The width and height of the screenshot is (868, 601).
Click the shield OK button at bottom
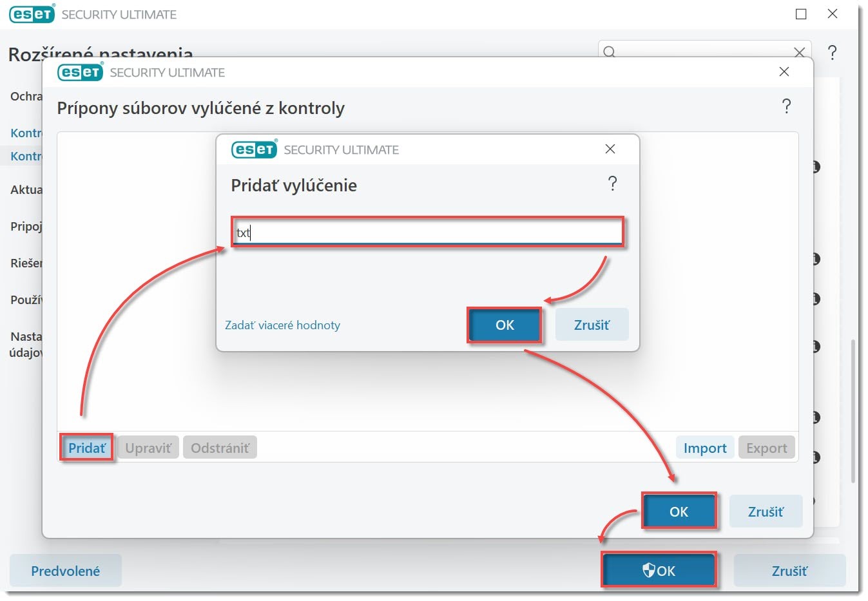659,571
